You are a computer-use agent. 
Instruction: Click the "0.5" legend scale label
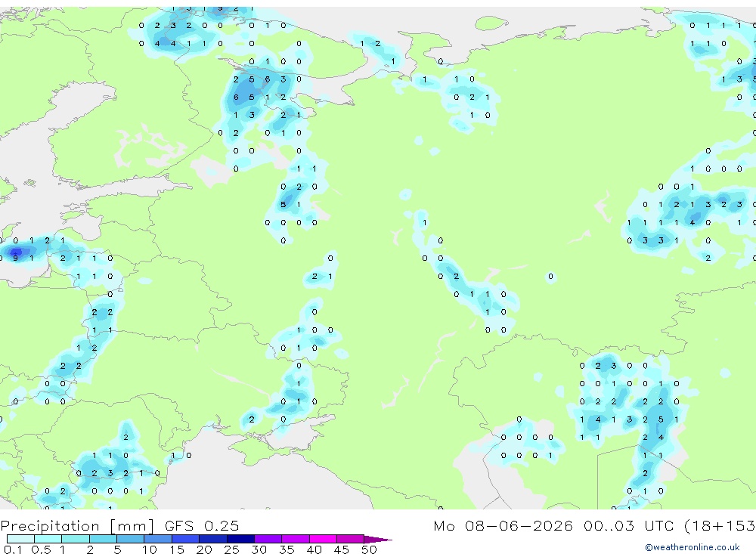click(41, 549)
